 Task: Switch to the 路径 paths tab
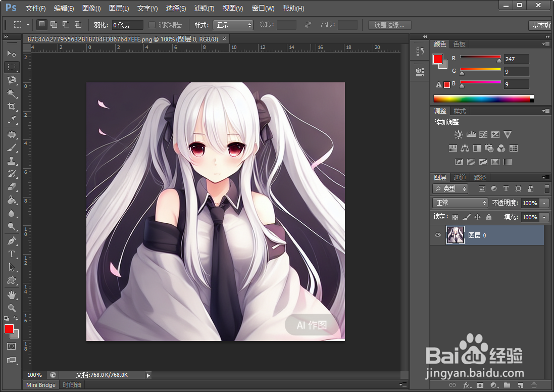[480, 177]
